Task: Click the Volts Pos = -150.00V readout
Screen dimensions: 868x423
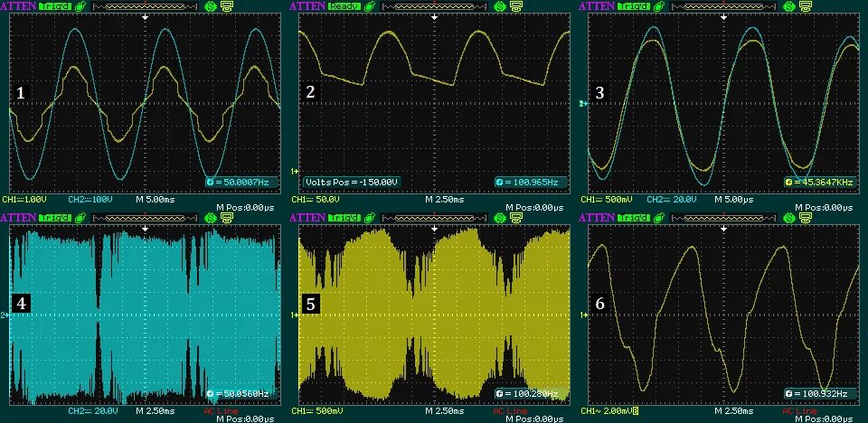Action: click(352, 183)
